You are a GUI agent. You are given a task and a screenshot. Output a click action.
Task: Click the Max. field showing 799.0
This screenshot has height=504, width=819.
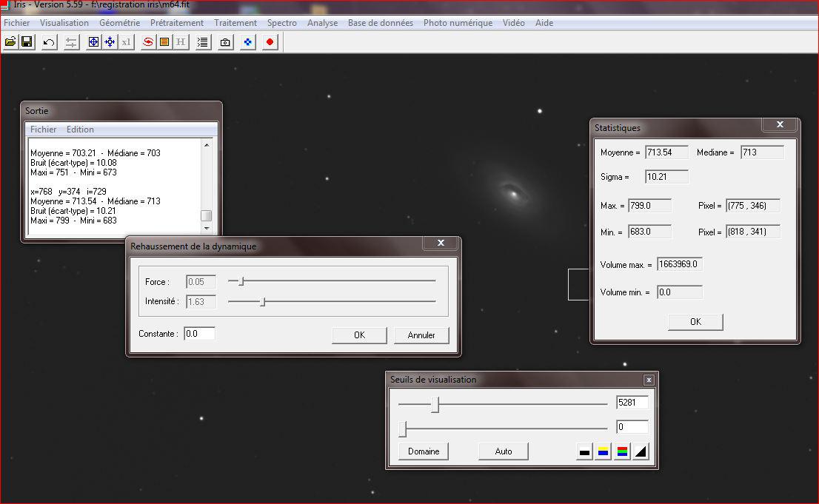(x=649, y=206)
